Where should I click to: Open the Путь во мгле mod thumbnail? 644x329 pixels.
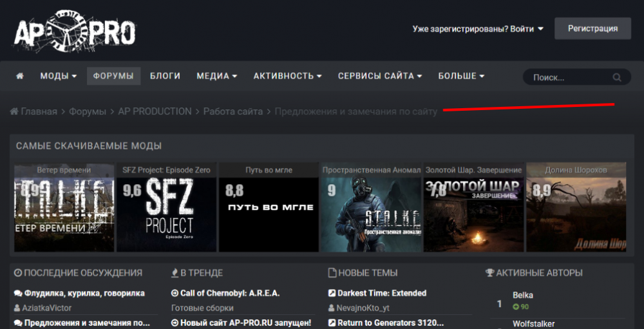[x=269, y=207]
